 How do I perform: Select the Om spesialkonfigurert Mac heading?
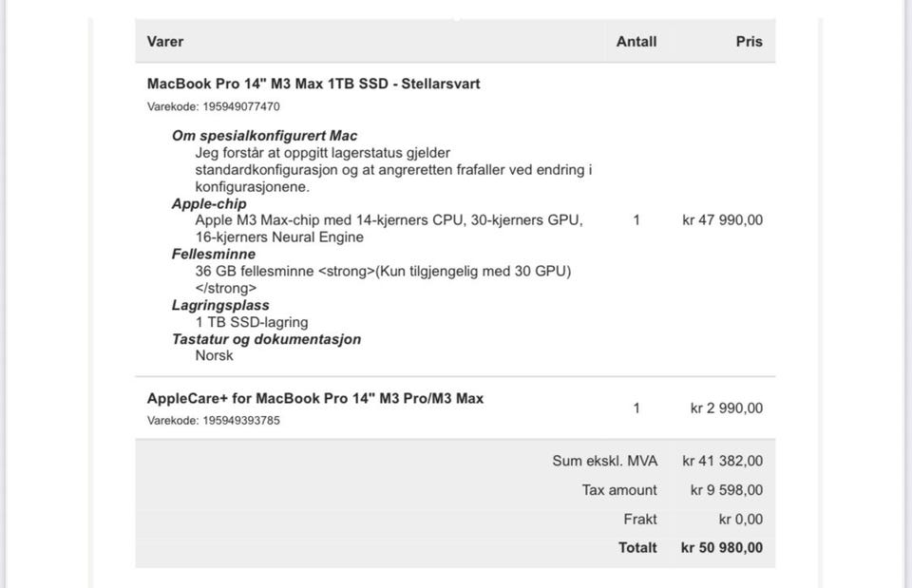pos(264,136)
